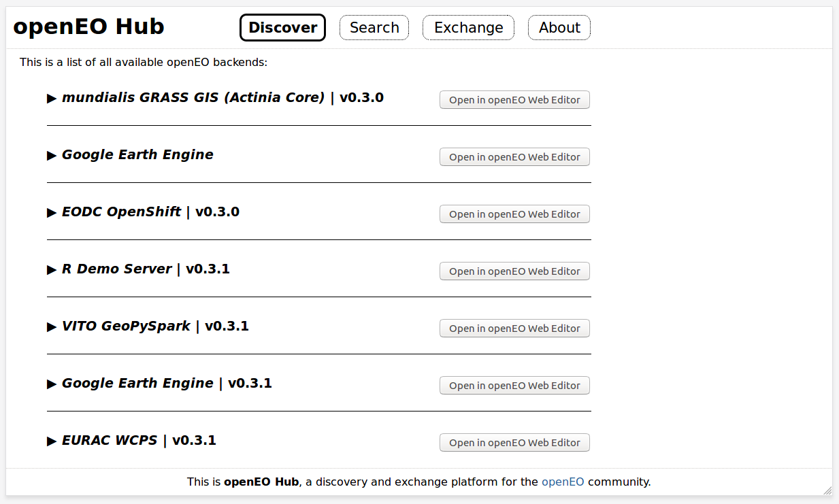Screen dimensions: 839x504
Task: Open EODC OpenShift in openEO Web Editor
Action: (x=514, y=214)
